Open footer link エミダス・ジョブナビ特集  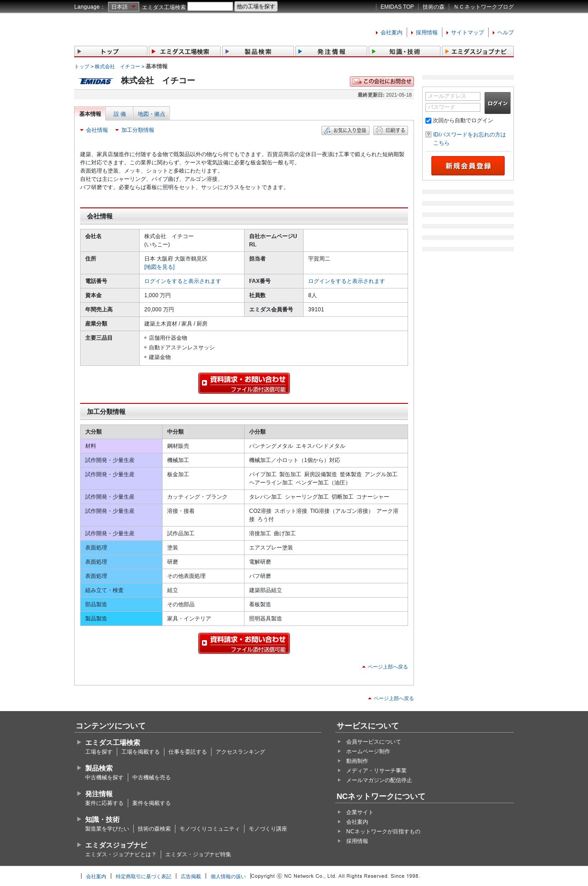tap(198, 854)
